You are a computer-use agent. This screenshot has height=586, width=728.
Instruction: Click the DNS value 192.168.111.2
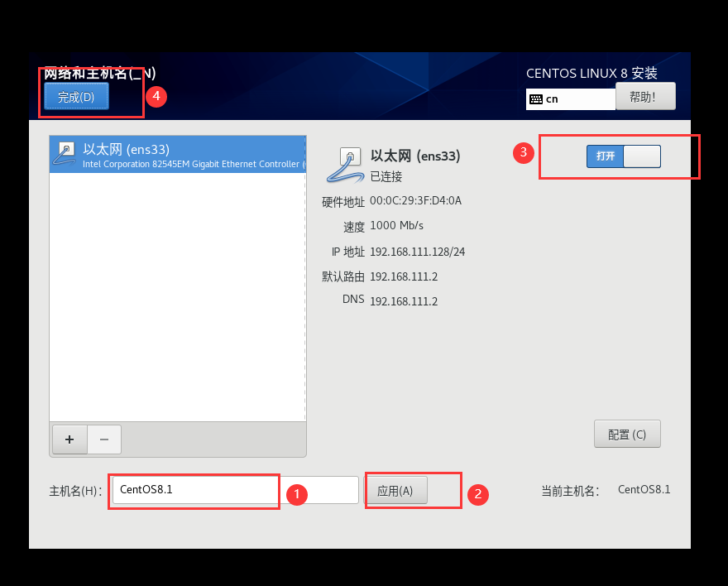(404, 301)
